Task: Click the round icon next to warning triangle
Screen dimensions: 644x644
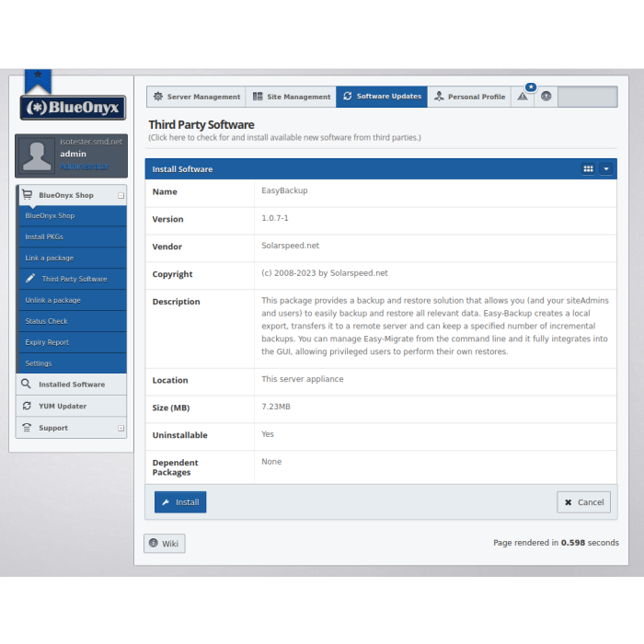Action: pos(546,97)
